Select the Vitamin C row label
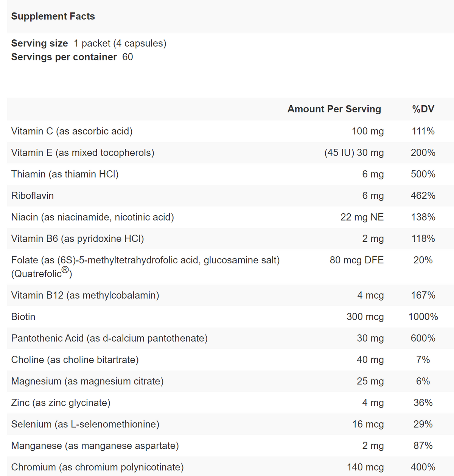 pyautogui.click(x=72, y=131)
